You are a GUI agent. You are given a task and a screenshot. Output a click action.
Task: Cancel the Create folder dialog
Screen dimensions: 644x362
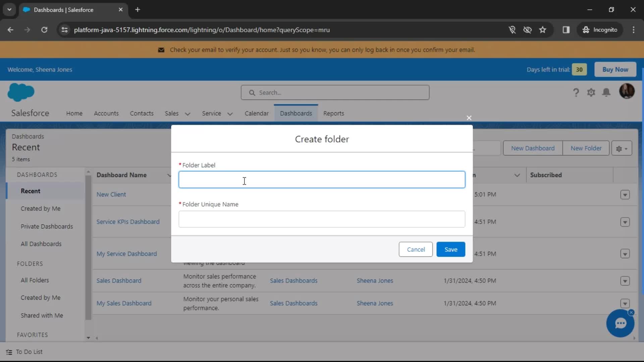[x=416, y=249]
